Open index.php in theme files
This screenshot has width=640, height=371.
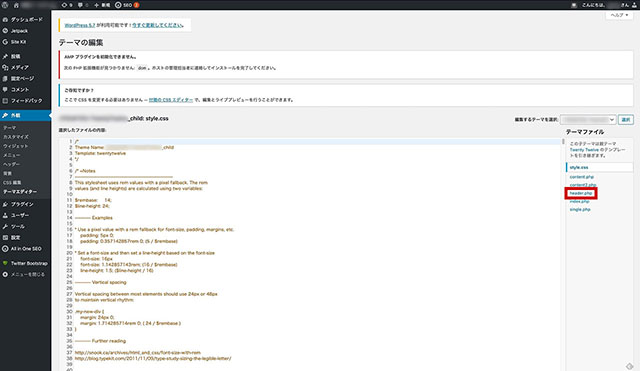(579, 201)
